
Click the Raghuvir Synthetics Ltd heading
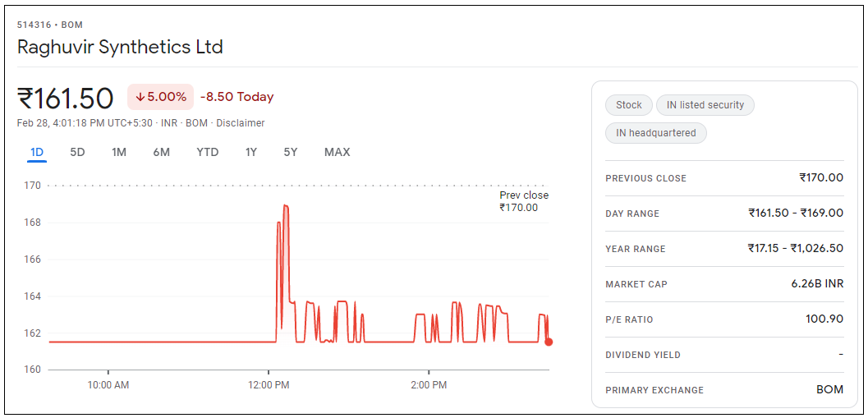pyautogui.click(x=120, y=47)
